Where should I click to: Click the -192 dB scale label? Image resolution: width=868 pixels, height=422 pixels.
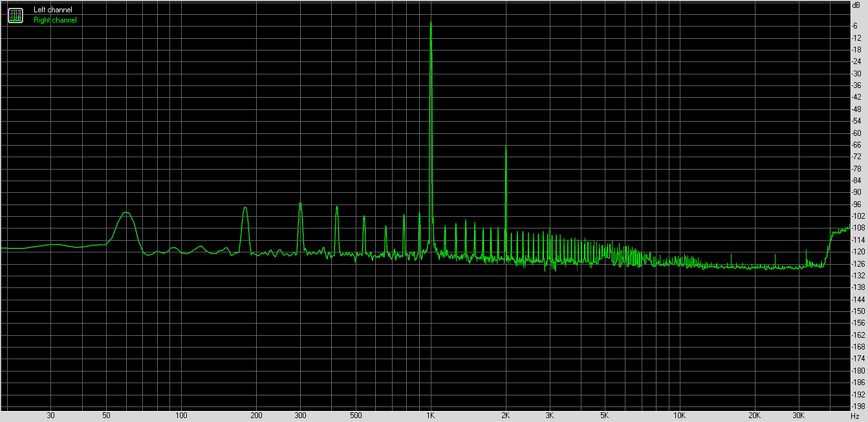[858, 394]
